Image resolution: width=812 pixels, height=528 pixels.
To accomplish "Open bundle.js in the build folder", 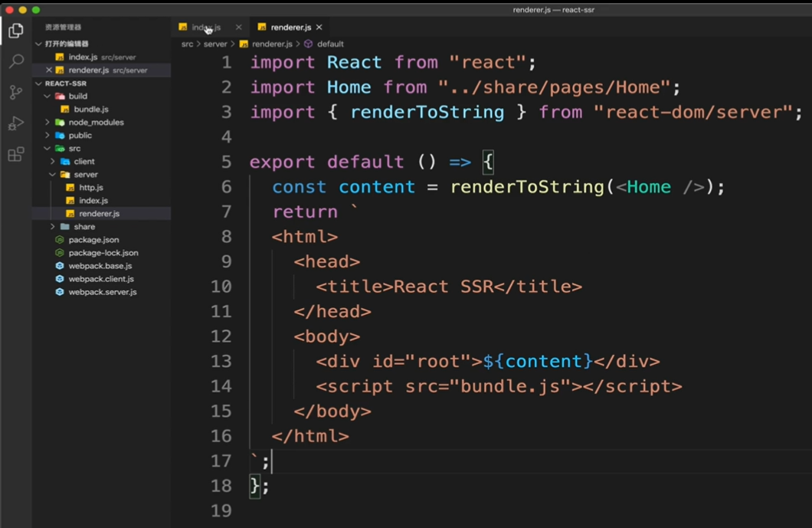I will pos(90,110).
